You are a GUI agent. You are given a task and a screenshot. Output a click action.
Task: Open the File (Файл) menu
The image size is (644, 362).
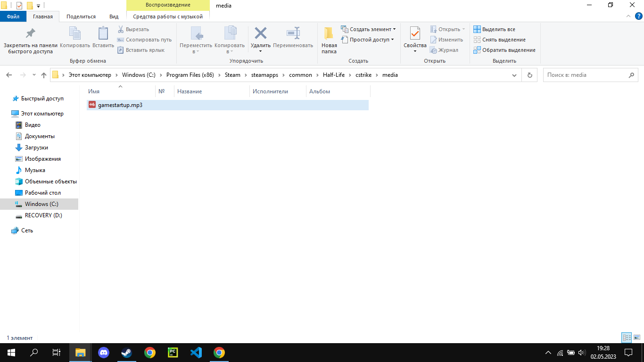click(x=13, y=16)
